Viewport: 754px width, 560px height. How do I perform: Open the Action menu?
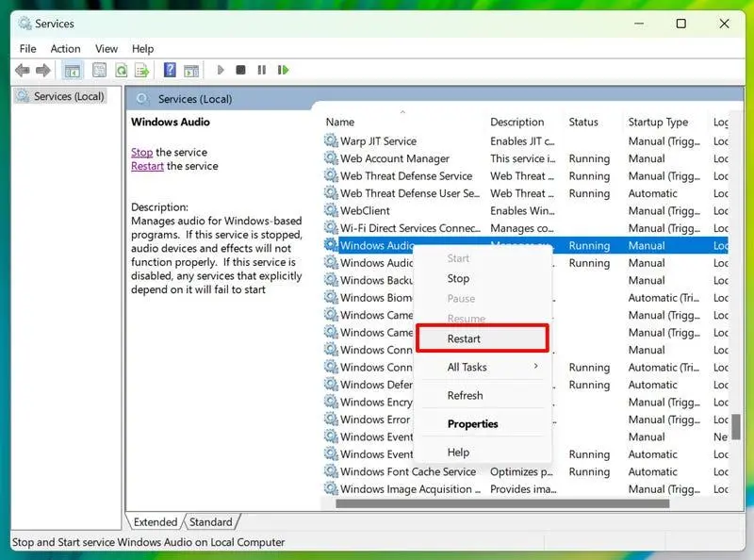click(65, 49)
